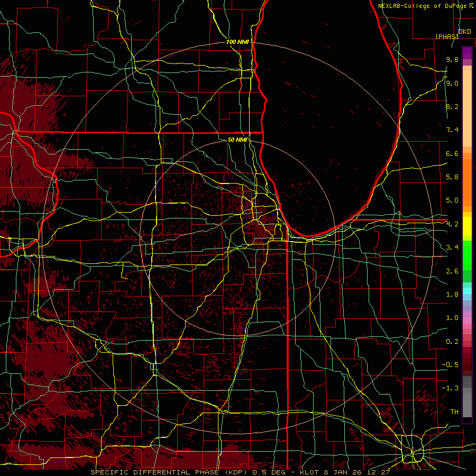Viewport: 476px width, 476px height.
Task: Click the 3.4 scale value
Action: [x=452, y=248]
